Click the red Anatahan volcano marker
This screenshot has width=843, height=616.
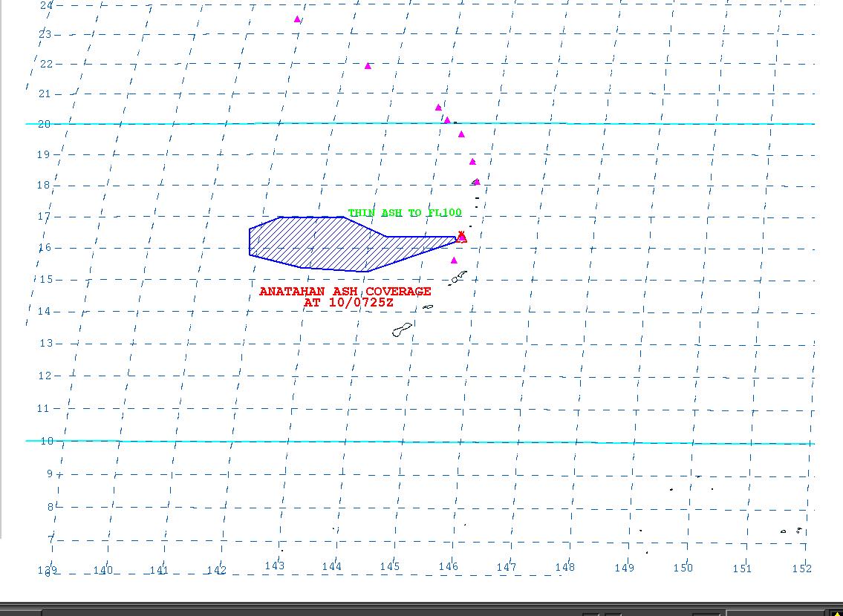pos(461,237)
